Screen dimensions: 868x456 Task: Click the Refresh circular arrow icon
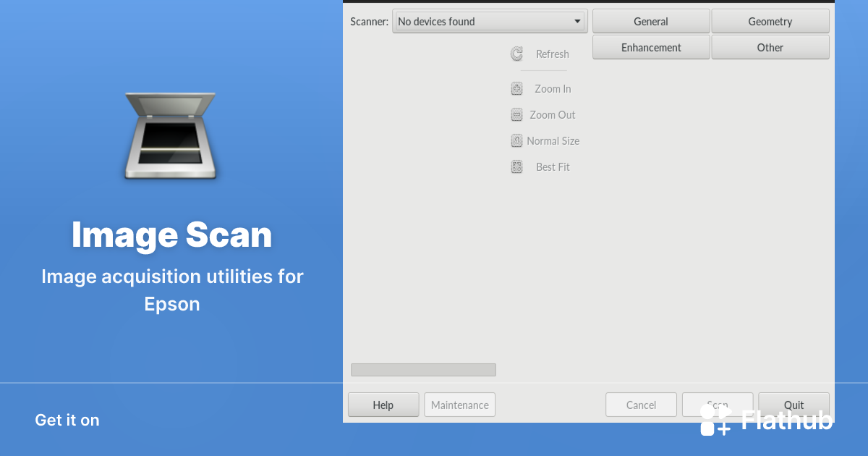point(516,54)
